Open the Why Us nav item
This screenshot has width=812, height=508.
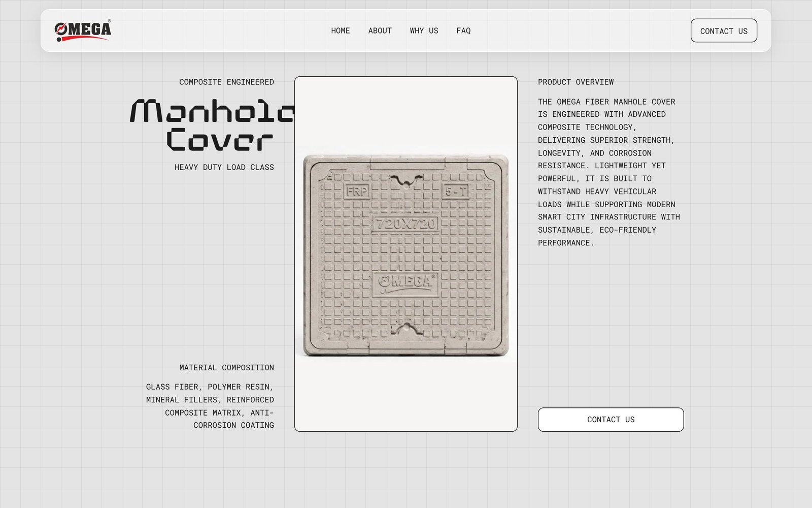coord(424,30)
